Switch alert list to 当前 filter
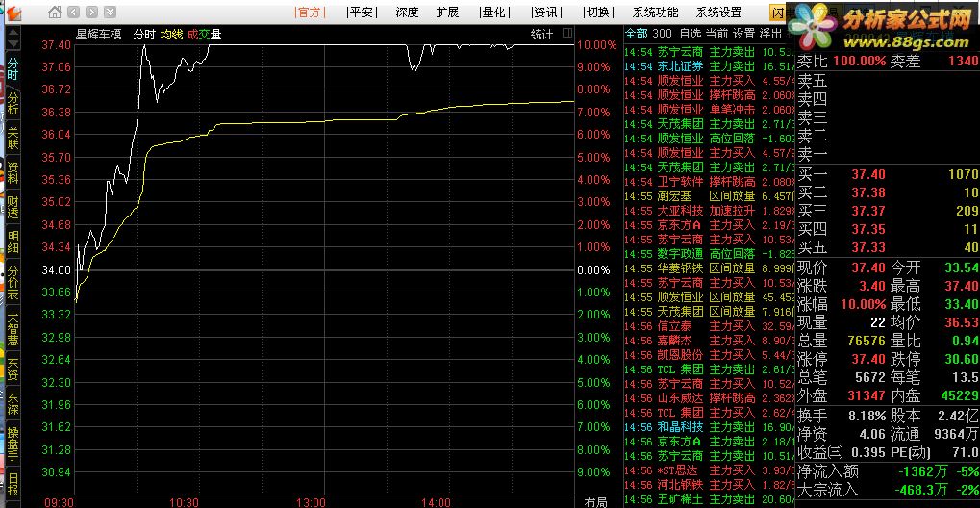The height and width of the screenshot is (508, 980). point(716,34)
